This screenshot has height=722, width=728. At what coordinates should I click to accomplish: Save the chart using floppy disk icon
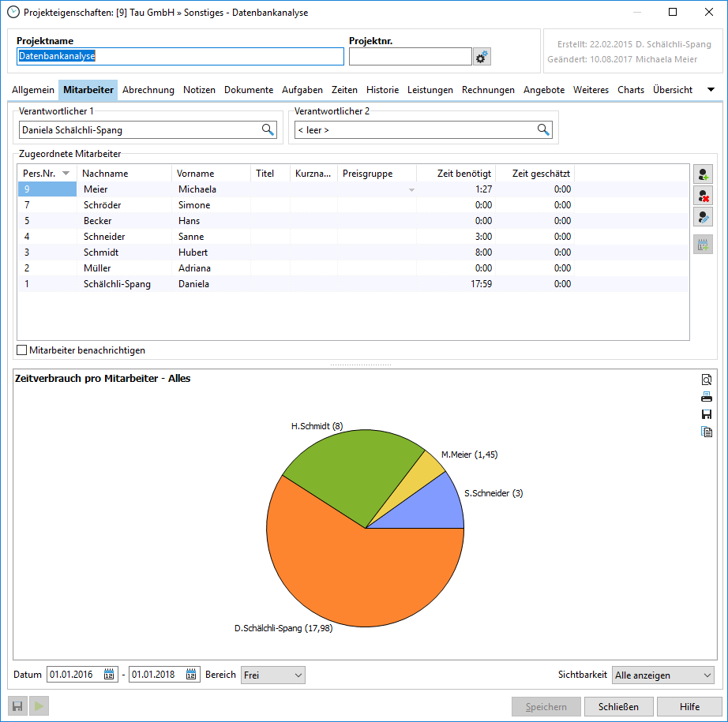pos(707,414)
